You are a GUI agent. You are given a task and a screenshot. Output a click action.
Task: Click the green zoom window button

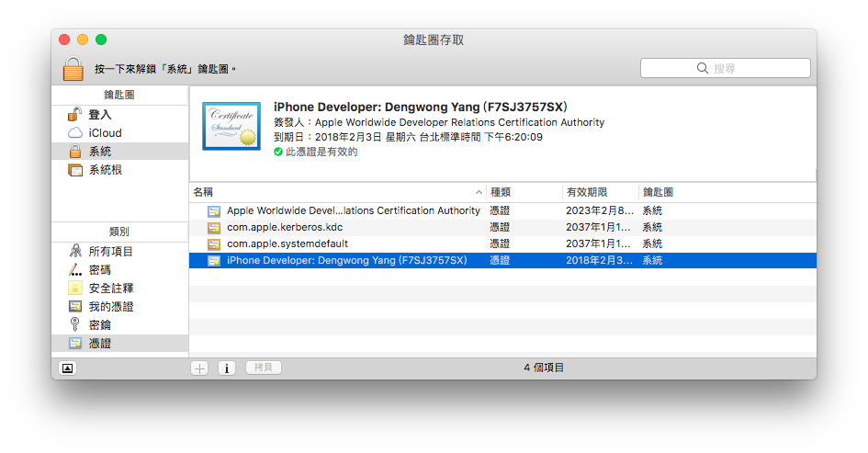coord(101,40)
